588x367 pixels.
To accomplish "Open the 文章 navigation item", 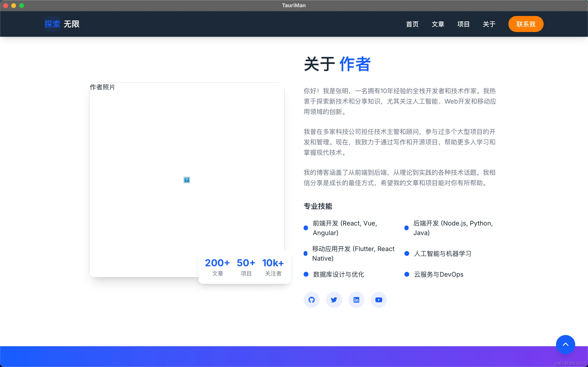I will pos(438,24).
